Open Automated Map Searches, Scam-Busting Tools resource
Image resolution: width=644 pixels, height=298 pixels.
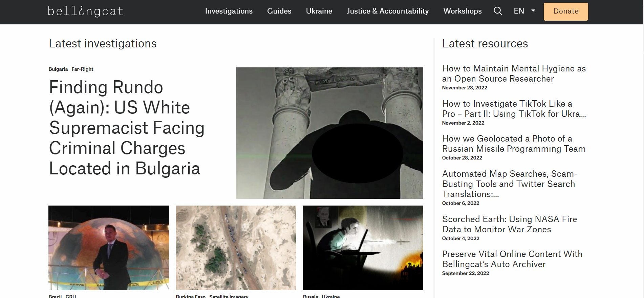point(510,184)
